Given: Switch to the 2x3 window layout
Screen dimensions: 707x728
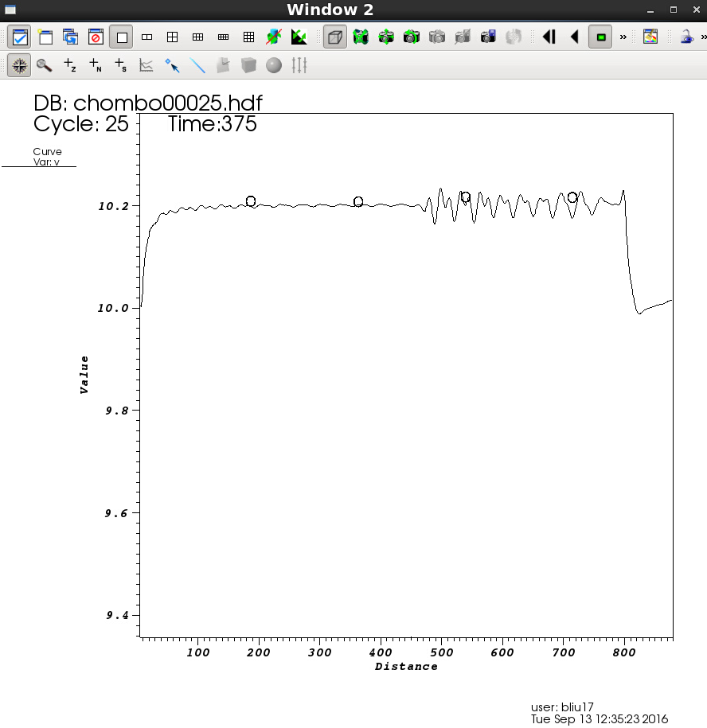Looking at the screenshot, I should [x=198, y=37].
